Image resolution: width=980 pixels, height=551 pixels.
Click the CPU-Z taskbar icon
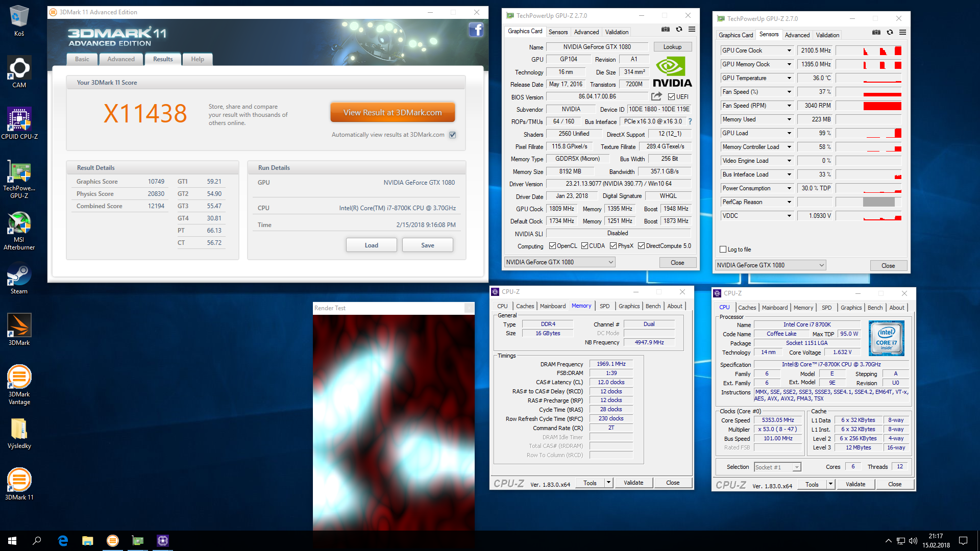pos(163,541)
